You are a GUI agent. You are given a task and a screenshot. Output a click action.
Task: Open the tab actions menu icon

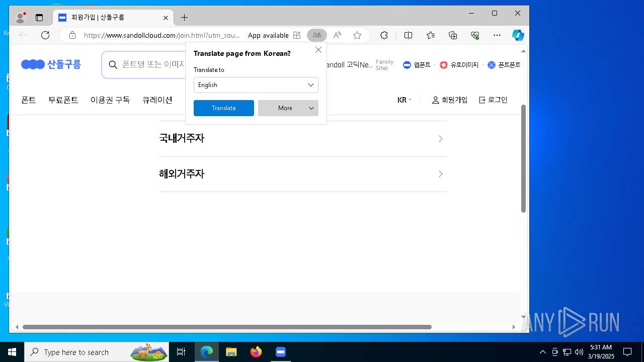pyautogui.click(x=39, y=18)
